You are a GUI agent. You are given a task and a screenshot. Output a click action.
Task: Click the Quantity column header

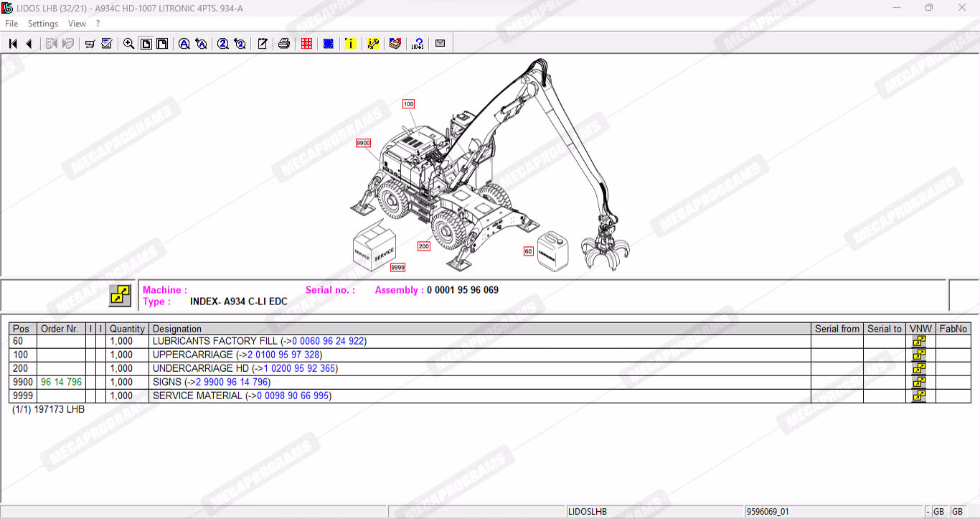click(x=127, y=329)
